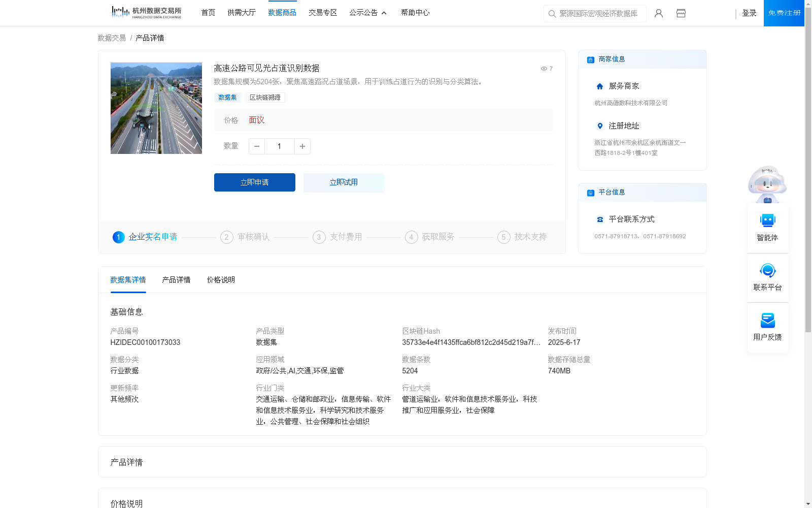This screenshot has height=508, width=812.
Task: Click the quantity input field
Action: [x=279, y=146]
